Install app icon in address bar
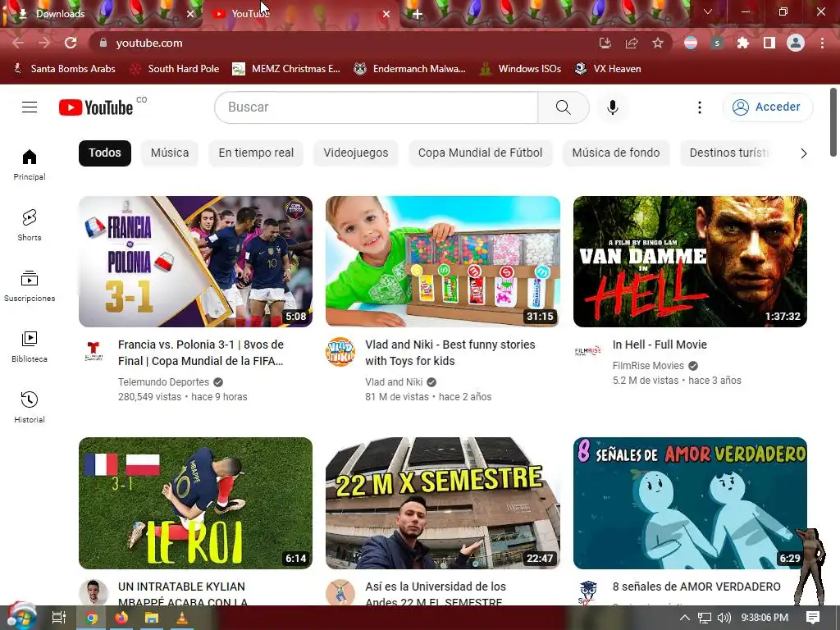Screen dimensions: 840x630 (605, 43)
